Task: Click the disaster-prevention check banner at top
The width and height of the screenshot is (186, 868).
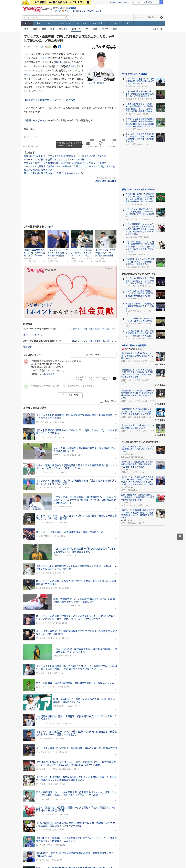Action: coord(56,2)
